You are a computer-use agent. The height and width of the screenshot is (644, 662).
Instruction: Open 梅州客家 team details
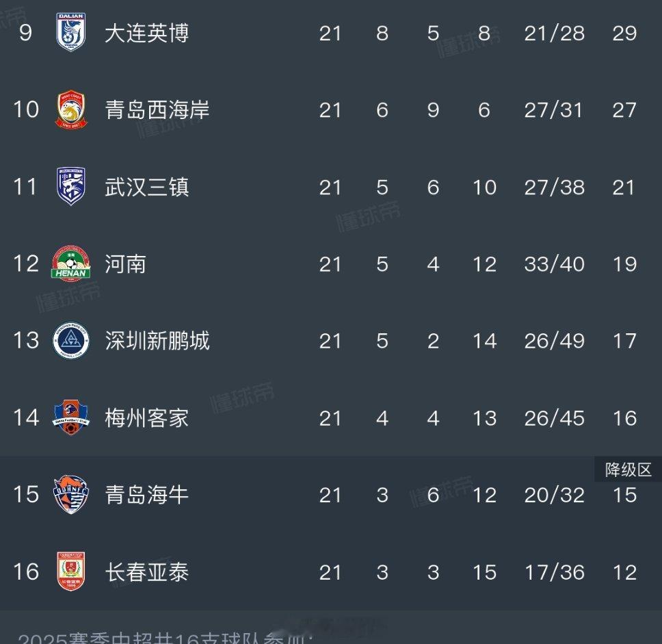coord(146,418)
